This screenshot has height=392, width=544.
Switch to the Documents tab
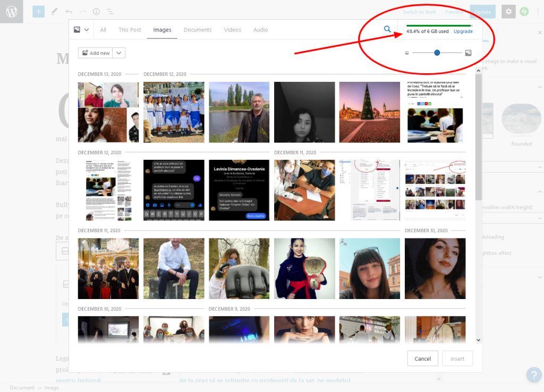(198, 30)
